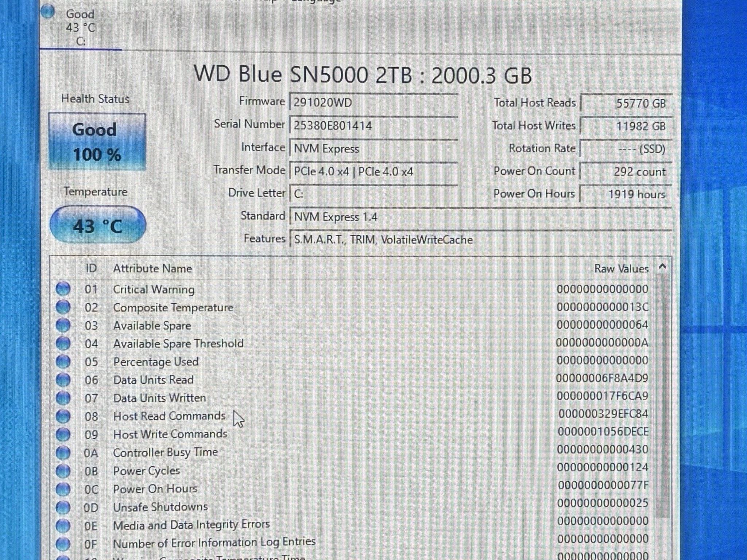Select the Controller Busy Time attribute name

click(166, 452)
